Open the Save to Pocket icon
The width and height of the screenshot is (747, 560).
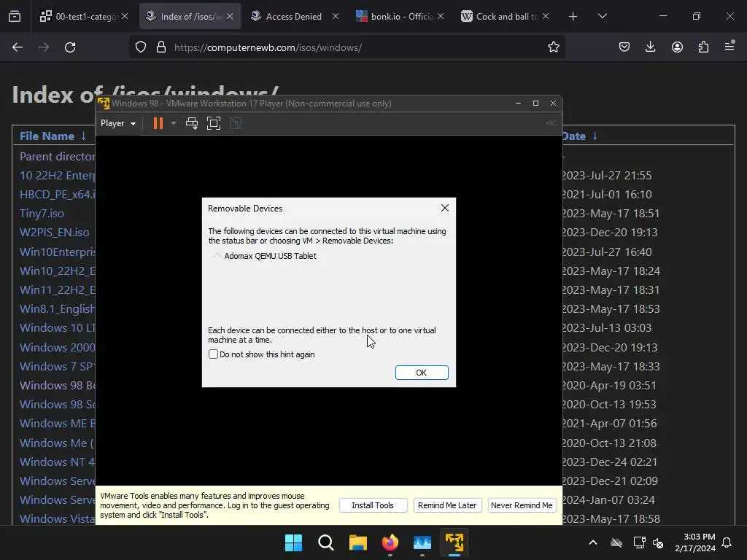(x=624, y=47)
